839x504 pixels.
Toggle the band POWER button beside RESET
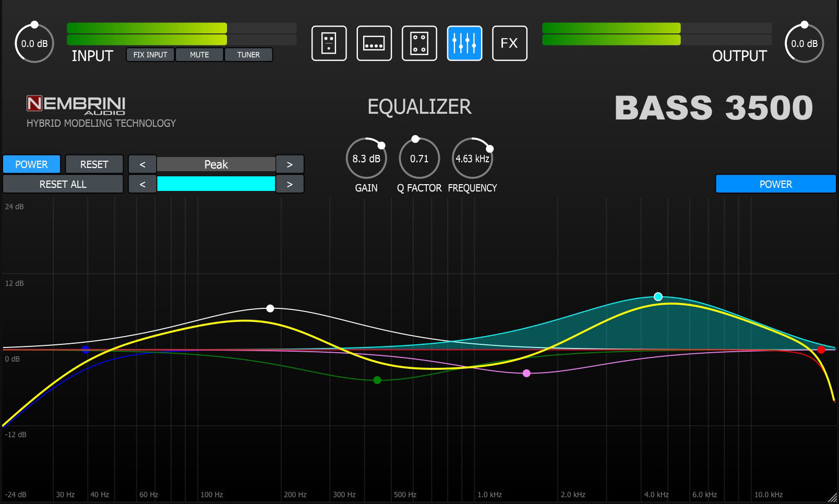(x=31, y=164)
